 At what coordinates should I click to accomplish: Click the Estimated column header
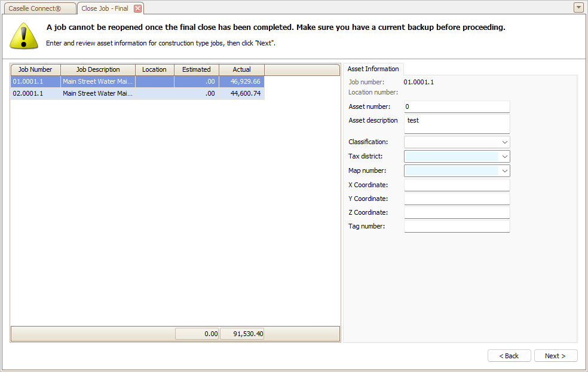click(x=197, y=70)
